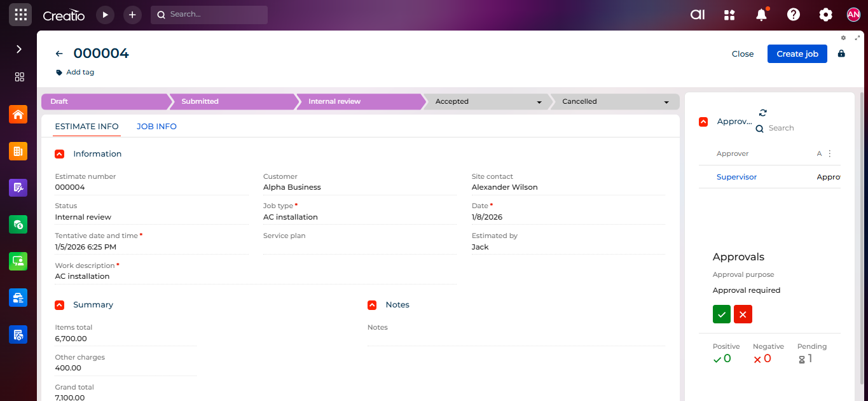Collapse the Information section
The height and width of the screenshot is (401, 868).
(59, 154)
